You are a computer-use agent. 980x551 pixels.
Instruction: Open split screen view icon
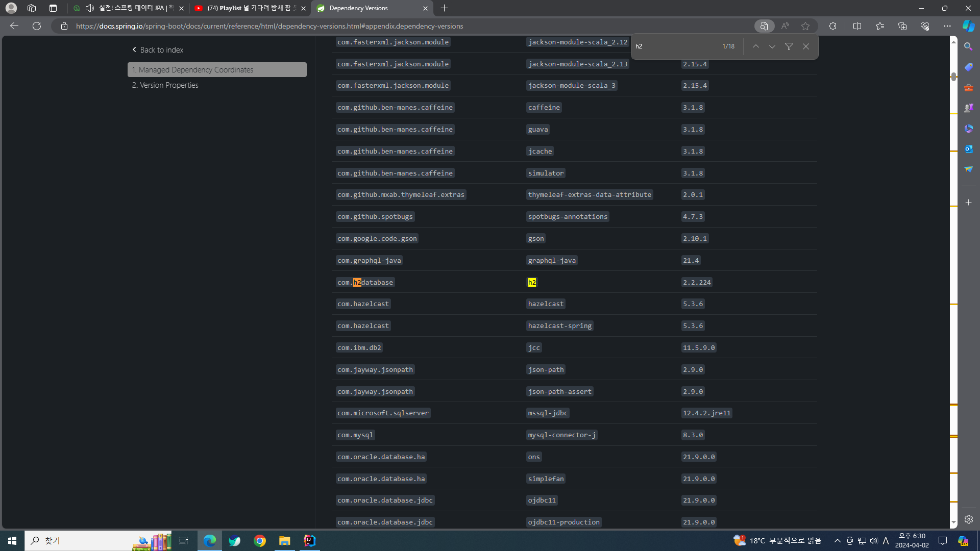857,26
